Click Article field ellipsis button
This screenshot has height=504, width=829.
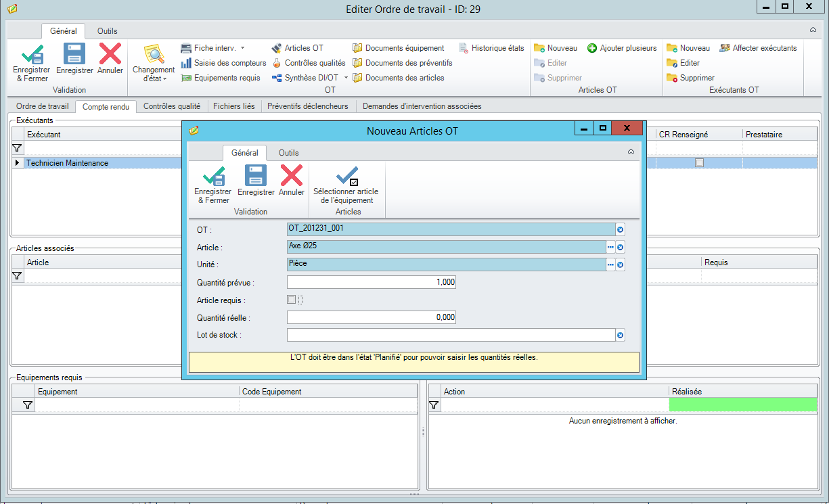coord(610,248)
